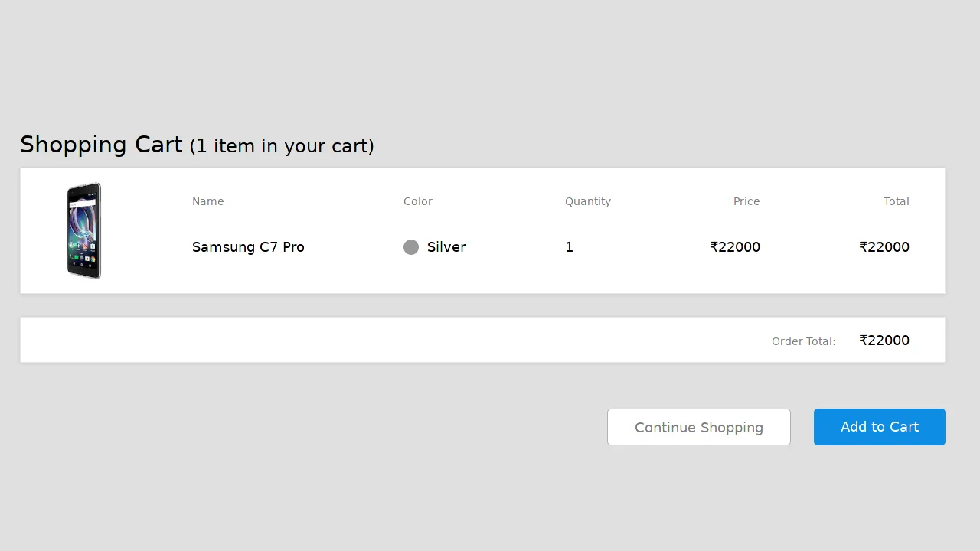Click the Shopping Cart heading

(101, 144)
